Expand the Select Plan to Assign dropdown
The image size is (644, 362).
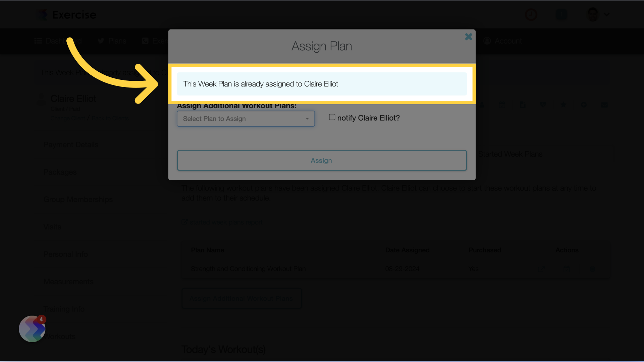246,118
